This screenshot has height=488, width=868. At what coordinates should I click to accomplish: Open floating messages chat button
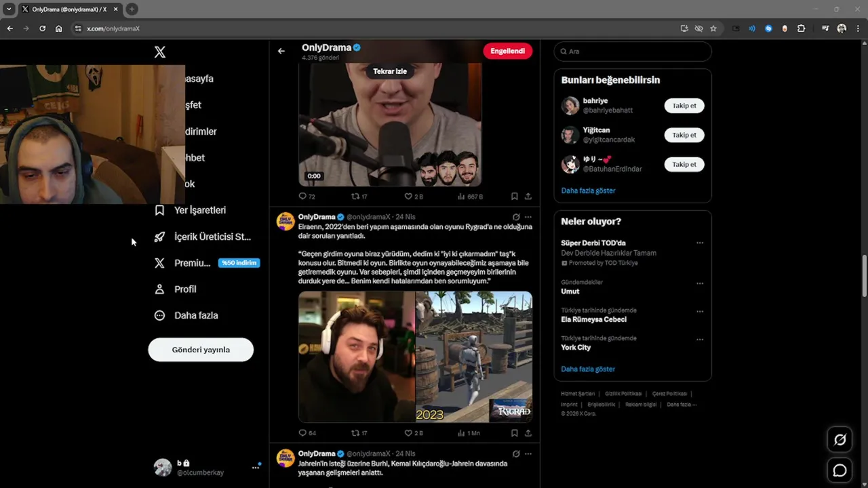840,470
